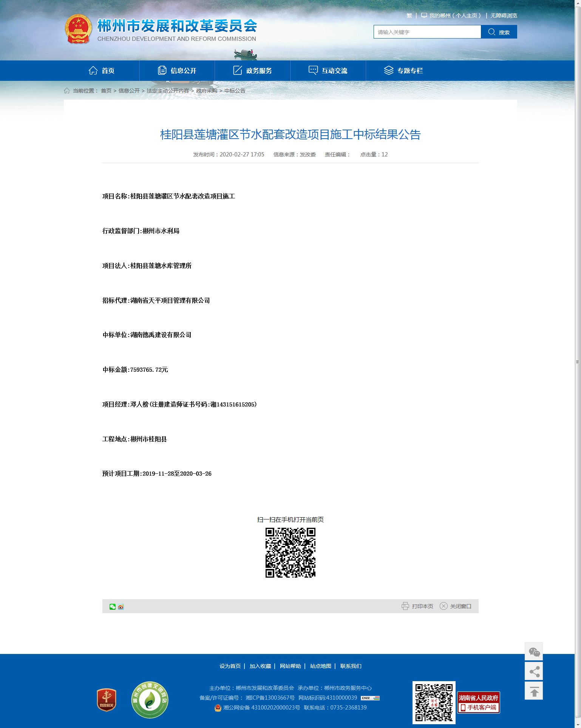Go to 首页 in the breadcrumb
The width and height of the screenshot is (581, 728).
click(106, 91)
